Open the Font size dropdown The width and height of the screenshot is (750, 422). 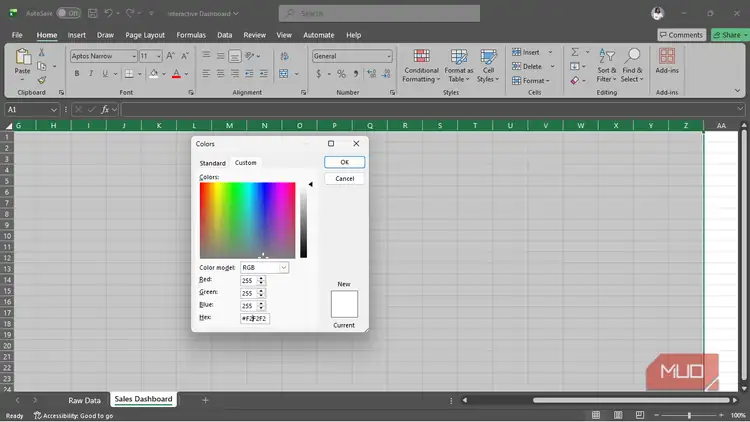click(159, 56)
